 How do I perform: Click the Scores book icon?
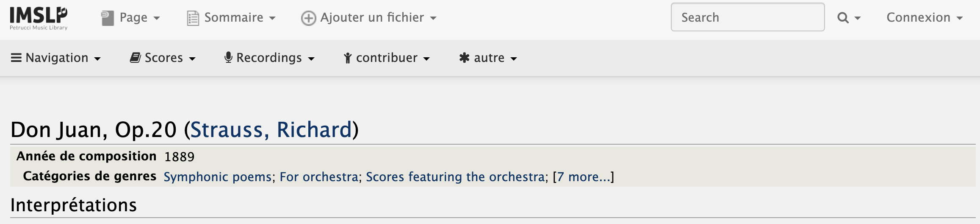pos(136,58)
